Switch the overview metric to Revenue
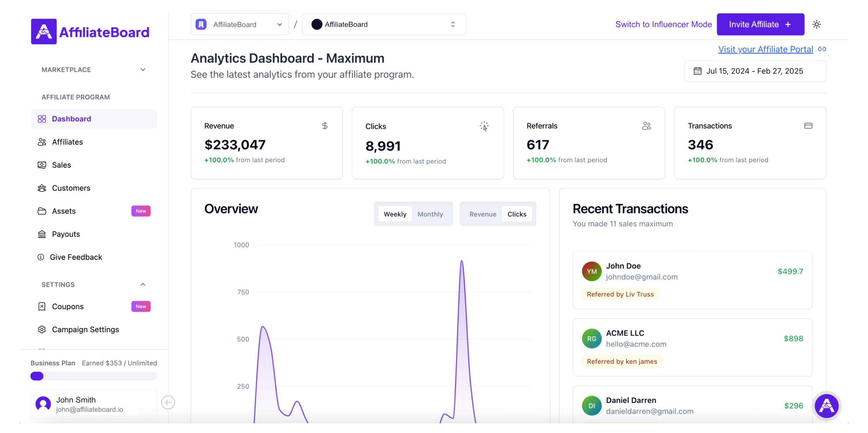This screenshot has height=433, width=868. tap(483, 214)
